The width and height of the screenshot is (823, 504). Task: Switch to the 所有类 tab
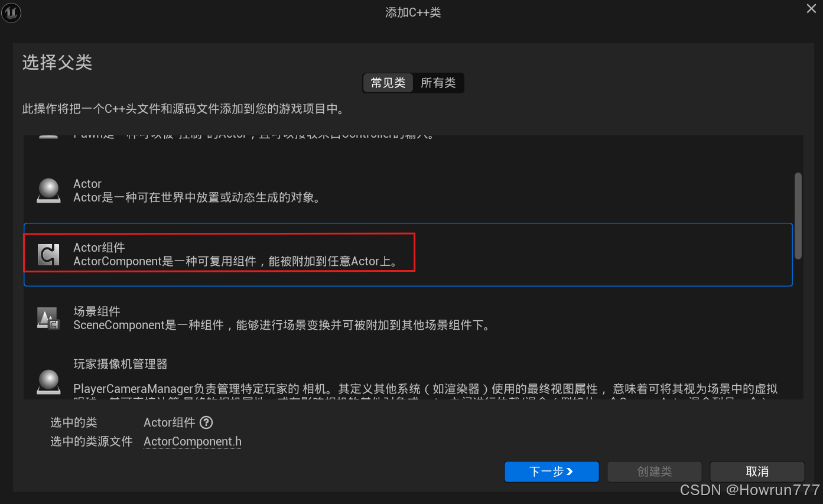tap(438, 83)
